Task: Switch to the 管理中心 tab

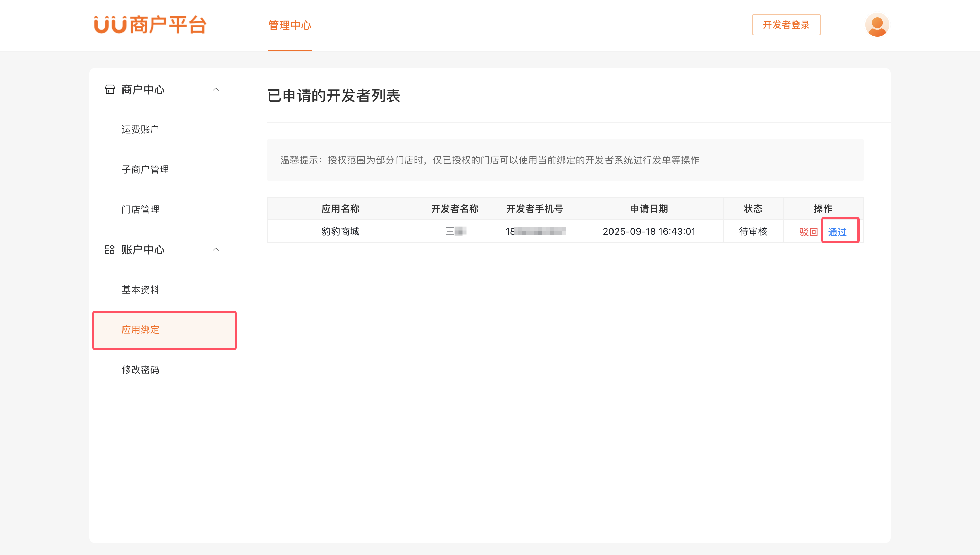Action: [289, 26]
